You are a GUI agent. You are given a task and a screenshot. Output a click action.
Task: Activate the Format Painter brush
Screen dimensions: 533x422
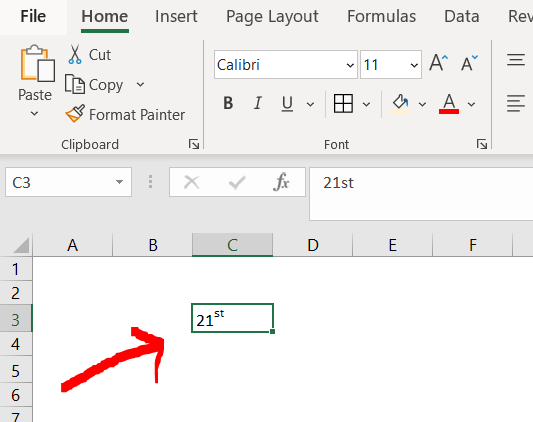[x=75, y=114]
